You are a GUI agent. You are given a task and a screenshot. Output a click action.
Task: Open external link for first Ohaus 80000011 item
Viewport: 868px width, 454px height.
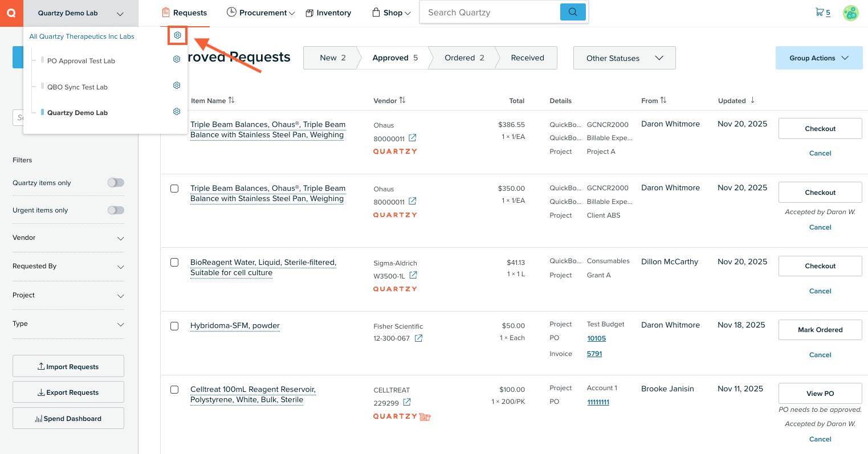tap(413, 138)
